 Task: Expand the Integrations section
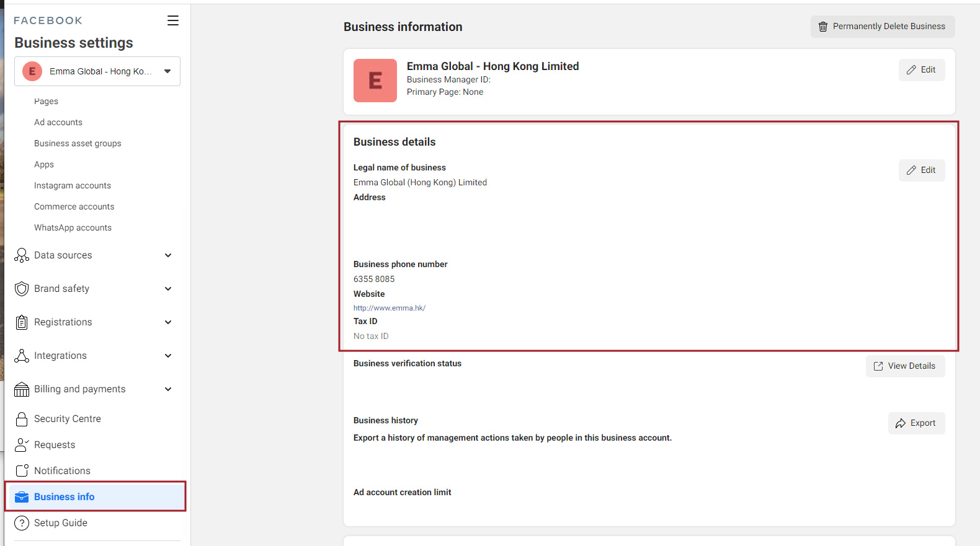pos(168,356)
